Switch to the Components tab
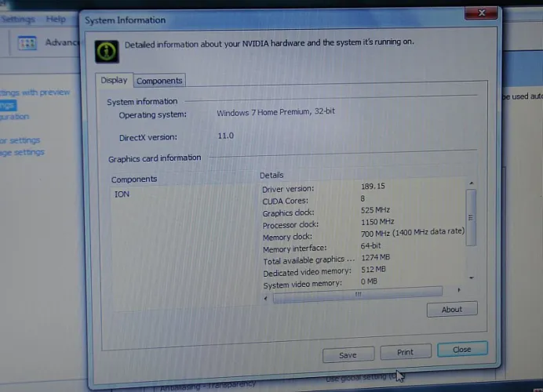543x392 pixels. pyautogui.click(x=159, y=81)
